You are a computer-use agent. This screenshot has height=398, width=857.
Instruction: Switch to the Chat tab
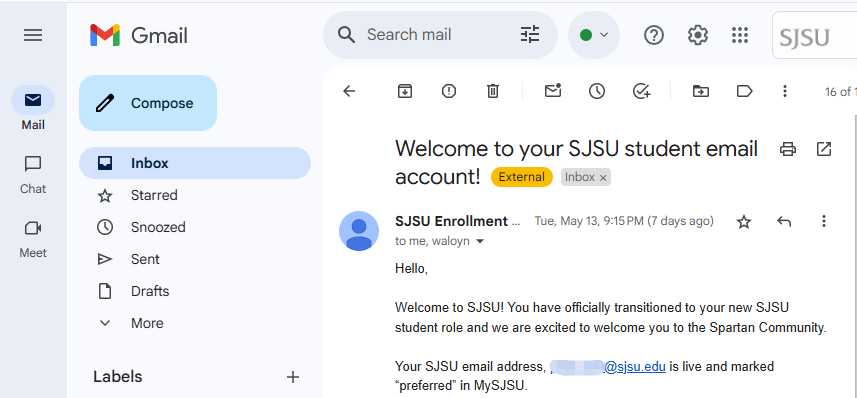coord(33,175)
